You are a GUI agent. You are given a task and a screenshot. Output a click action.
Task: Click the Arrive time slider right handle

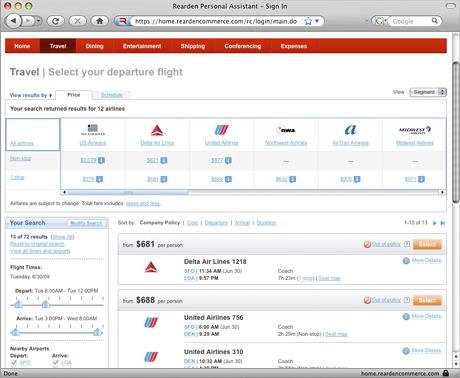pos(98,332)
